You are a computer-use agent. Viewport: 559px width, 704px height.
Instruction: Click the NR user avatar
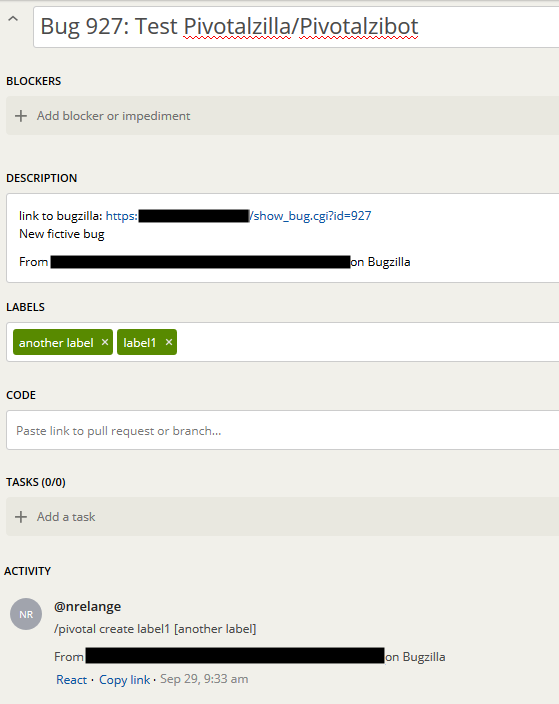(x=26, y=614)
